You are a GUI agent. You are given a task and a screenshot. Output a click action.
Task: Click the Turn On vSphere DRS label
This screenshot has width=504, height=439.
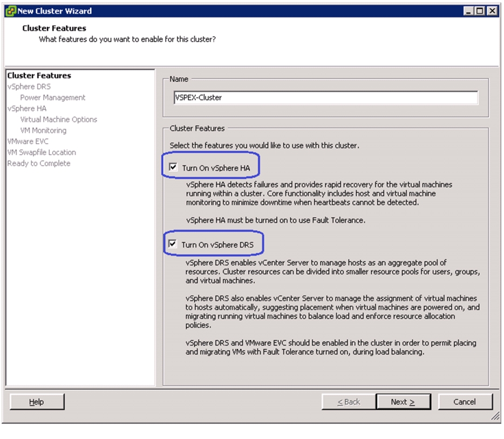coord(217,245)
